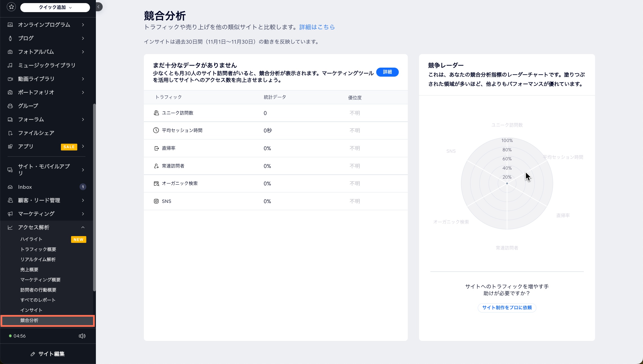Click the bounce rate exit icon
643x364 pixels.
[x=157, y=148]
